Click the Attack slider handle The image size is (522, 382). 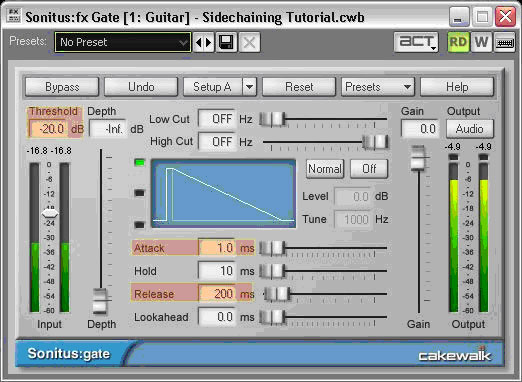(272, 248)
